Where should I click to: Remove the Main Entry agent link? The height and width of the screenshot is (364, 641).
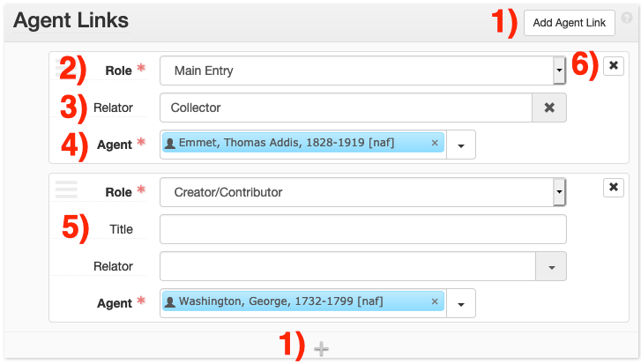pos(615,64)
